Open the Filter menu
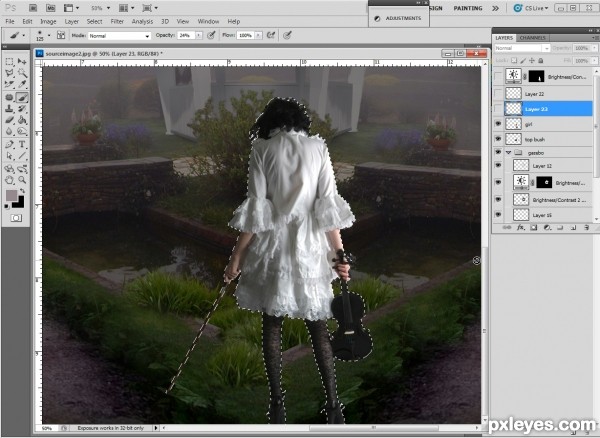This screenshot has width=600, height=438. coord(117,21)
